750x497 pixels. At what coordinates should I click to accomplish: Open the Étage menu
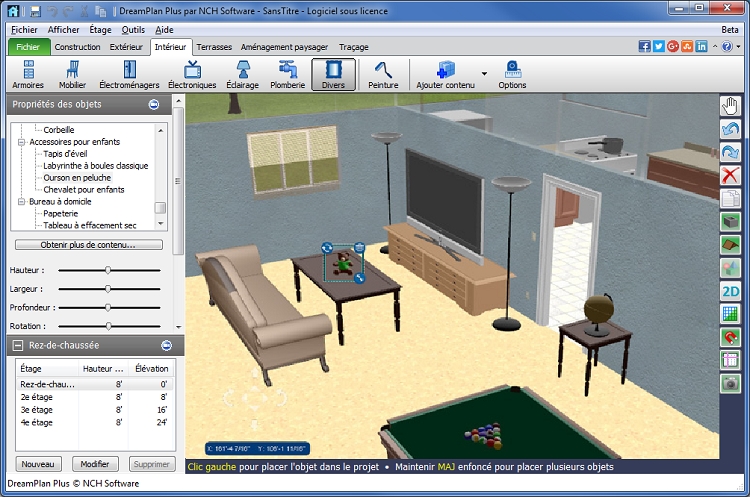100,30
